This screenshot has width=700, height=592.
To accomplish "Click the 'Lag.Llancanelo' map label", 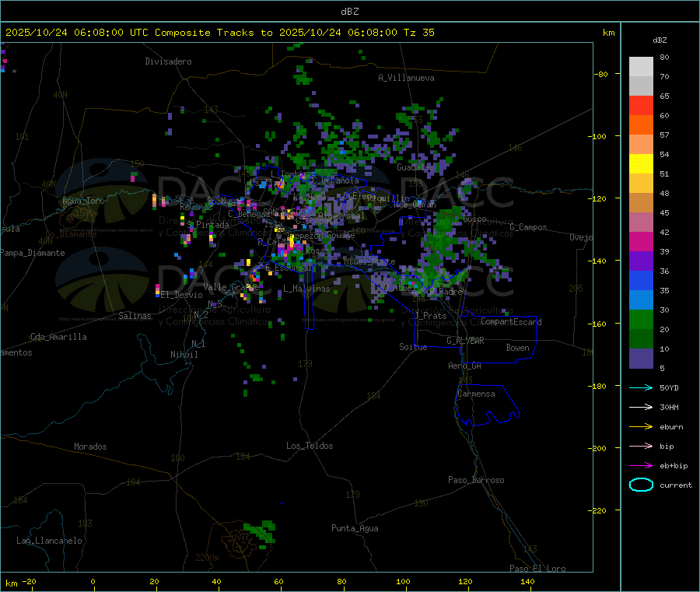I will (x=49, y=541).
